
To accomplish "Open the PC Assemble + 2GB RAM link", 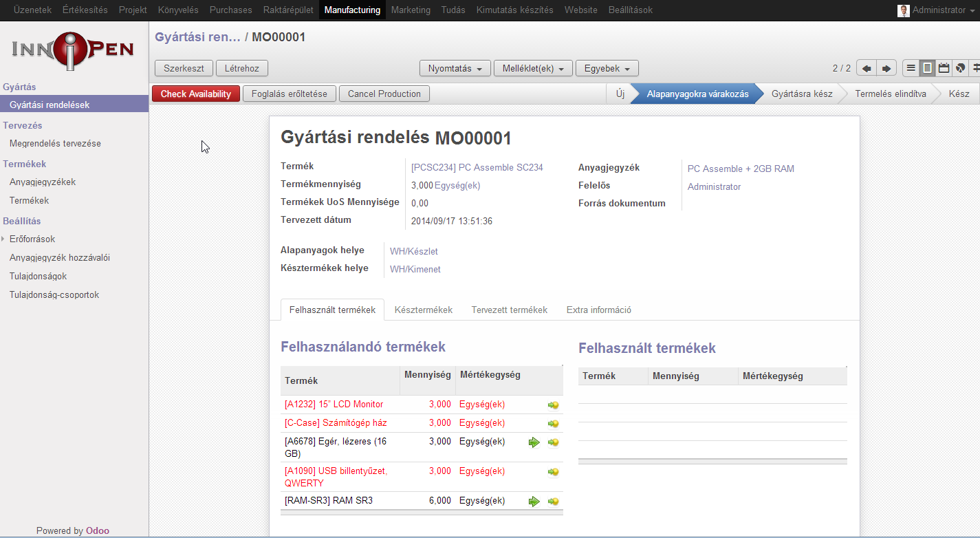I will pyautogui.click(x=741, y=169).
